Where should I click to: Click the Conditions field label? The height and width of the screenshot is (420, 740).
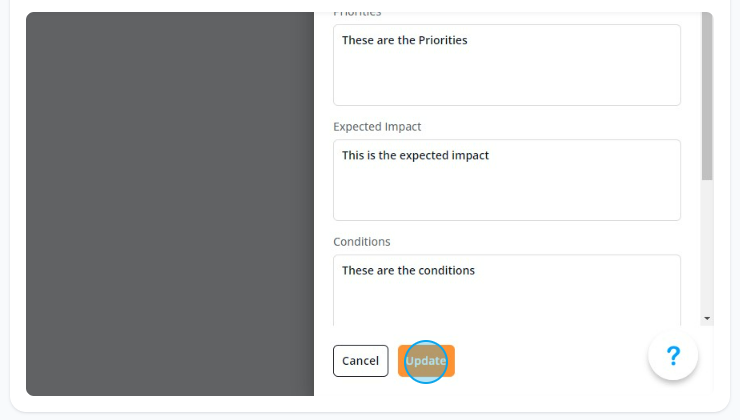(x=362, y=242)
